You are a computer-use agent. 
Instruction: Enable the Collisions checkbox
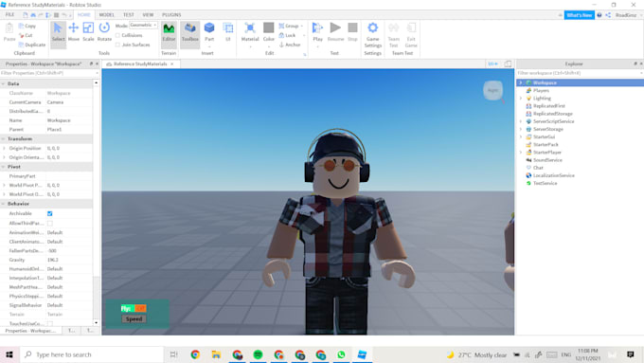(x=117, y=35)
